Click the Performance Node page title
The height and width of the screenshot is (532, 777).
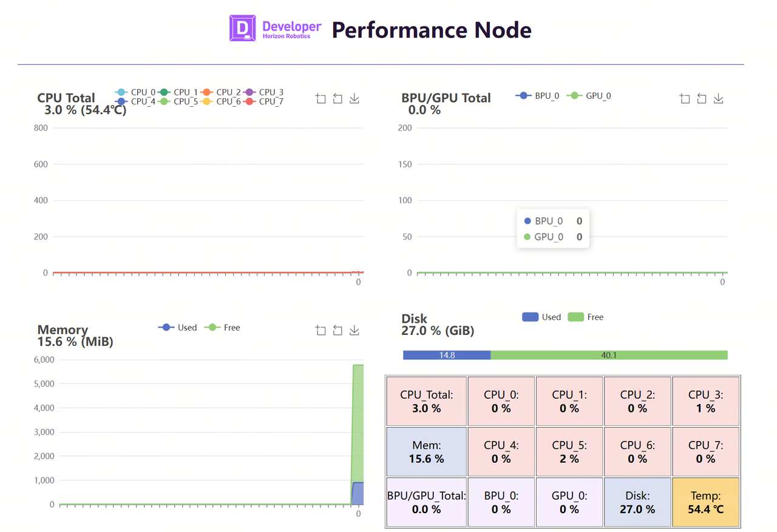[x=432, y=29]
